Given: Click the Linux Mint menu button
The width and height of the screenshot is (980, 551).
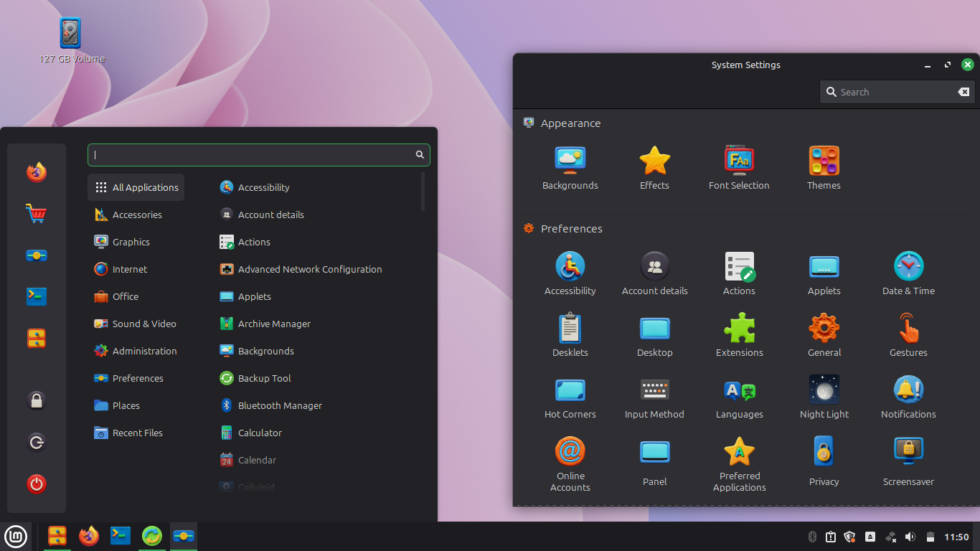Looking at the screenshot, I should 15,536.
